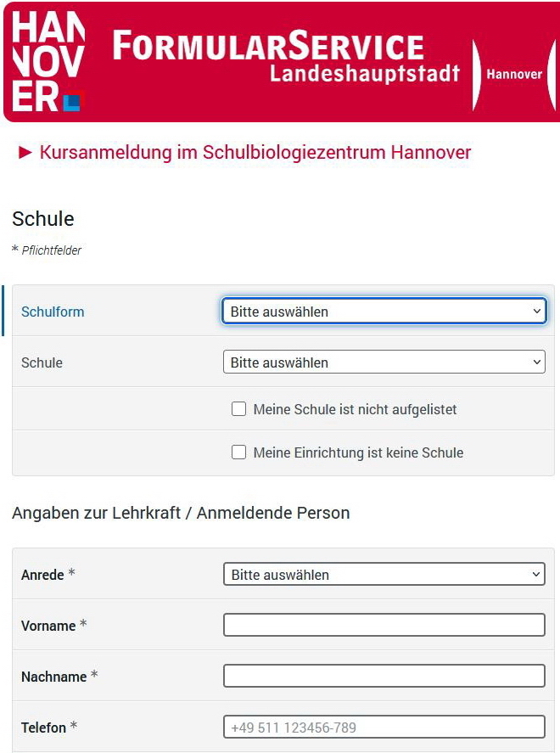Click the FormularService Landeshauptstadt banner title
Viewport: 560px width, 753px height.
[x=285, y=58]
